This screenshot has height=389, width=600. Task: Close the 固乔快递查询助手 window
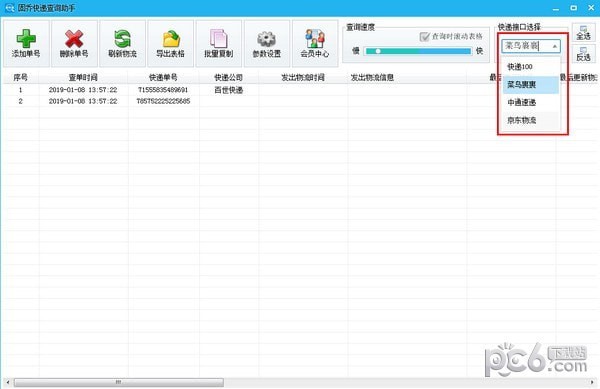(x=591, y=8)
